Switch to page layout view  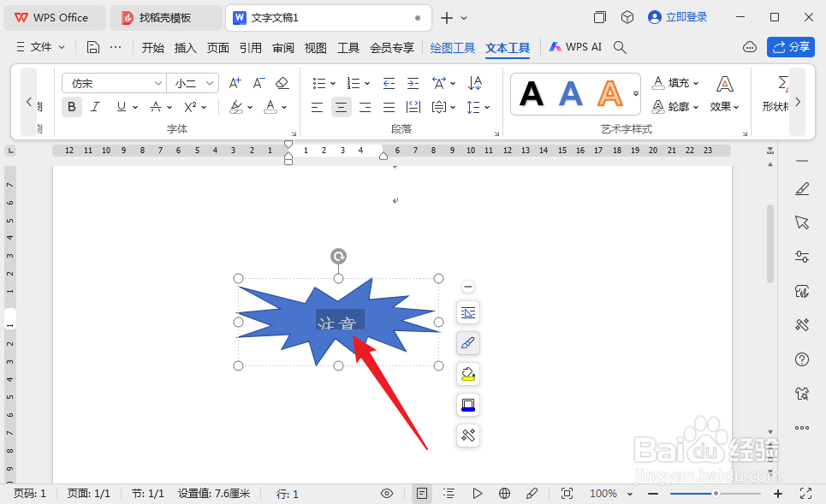point(421,494)
